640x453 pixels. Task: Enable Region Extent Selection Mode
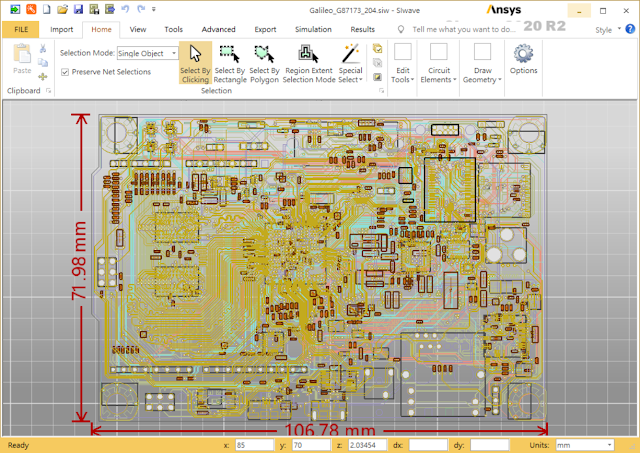coord(309,63)
